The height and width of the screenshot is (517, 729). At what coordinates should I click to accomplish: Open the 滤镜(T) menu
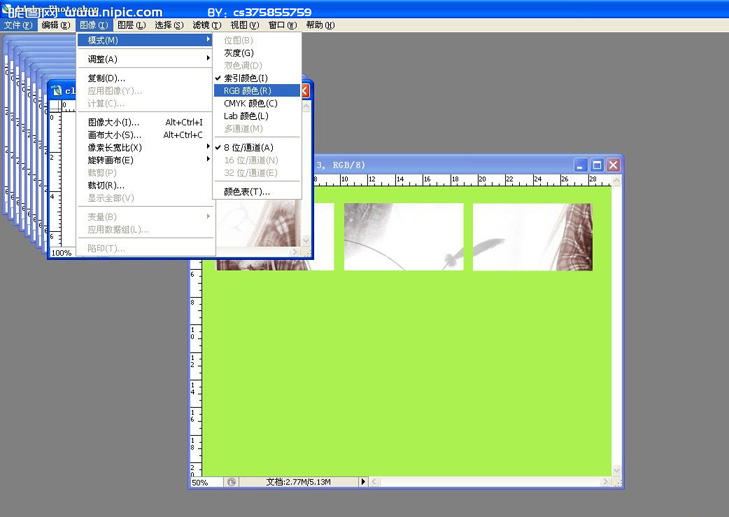(x=206, y=25)
